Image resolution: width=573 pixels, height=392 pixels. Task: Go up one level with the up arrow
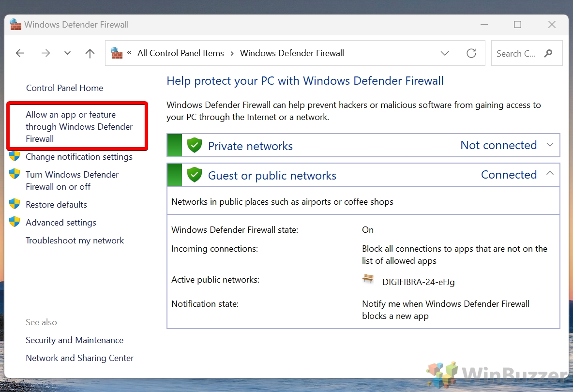pyautogui.click(x=90, y=53)
